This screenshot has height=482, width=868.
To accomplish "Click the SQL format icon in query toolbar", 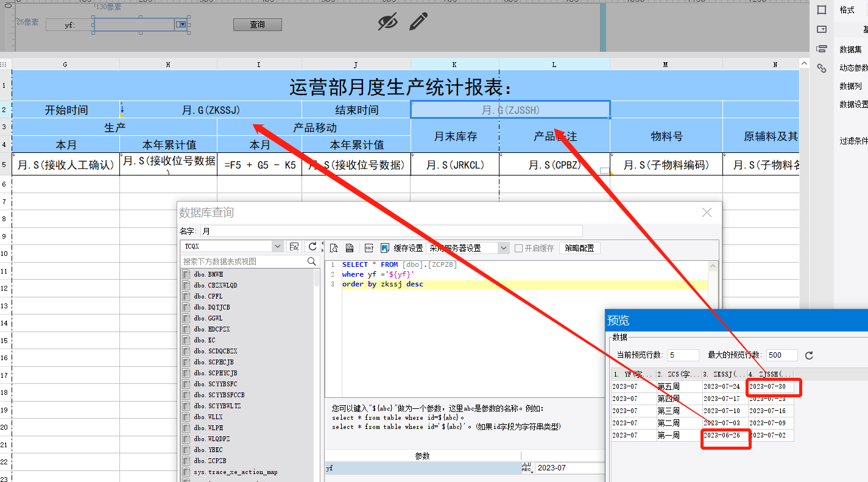I will (369, 248).
